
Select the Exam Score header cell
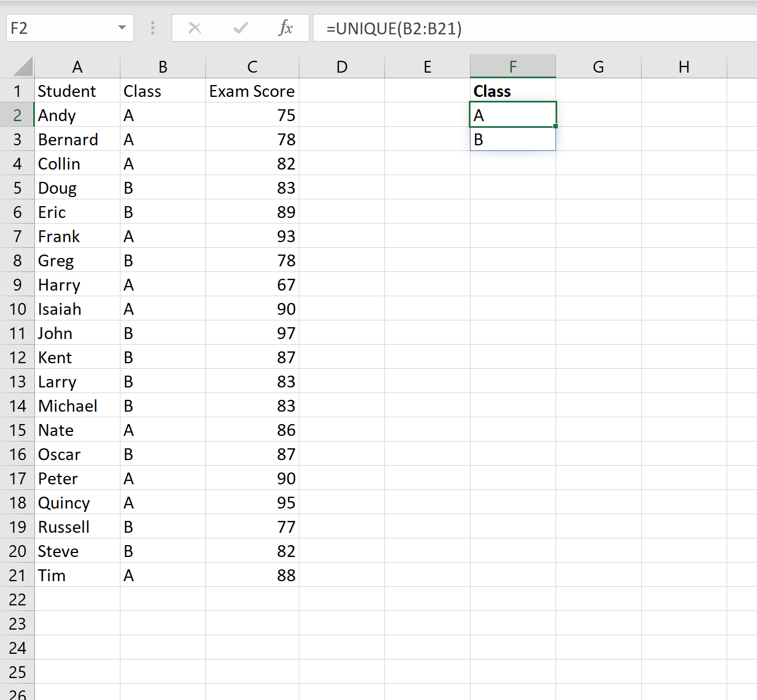(x=252, y=91)
